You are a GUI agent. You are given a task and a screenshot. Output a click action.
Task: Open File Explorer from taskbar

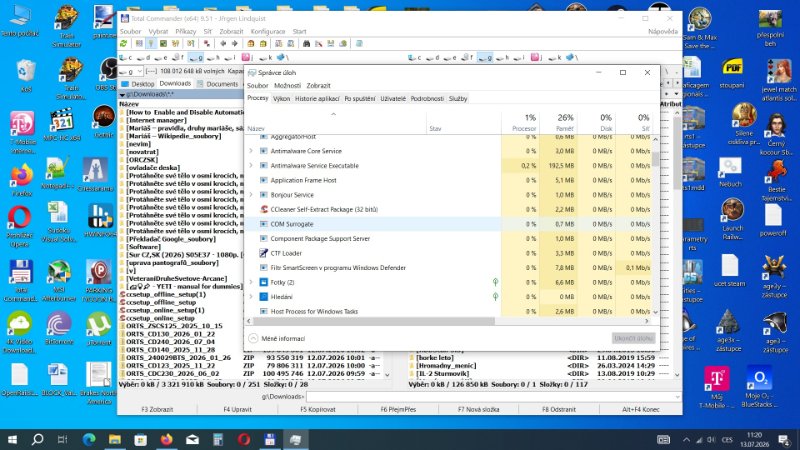coord(114,439)
